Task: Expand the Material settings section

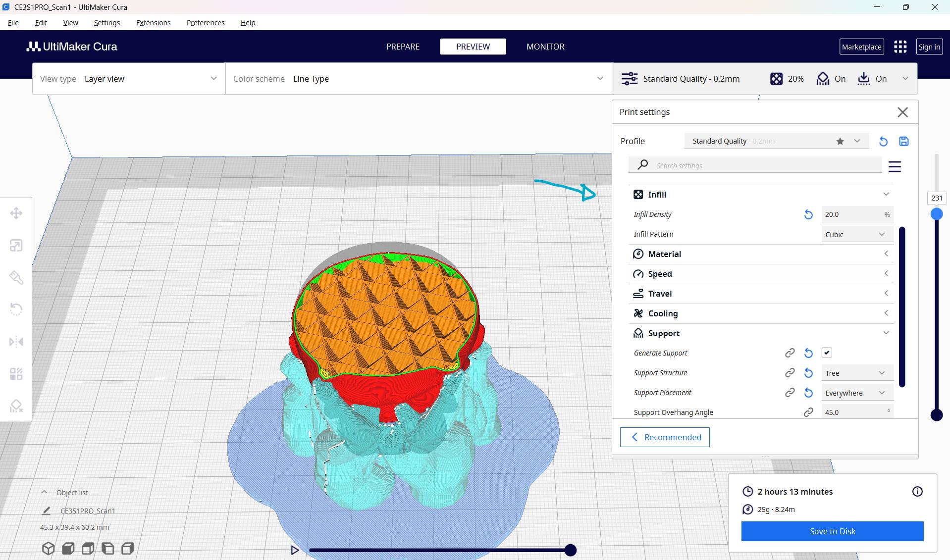Action: (x=762, y=254)
